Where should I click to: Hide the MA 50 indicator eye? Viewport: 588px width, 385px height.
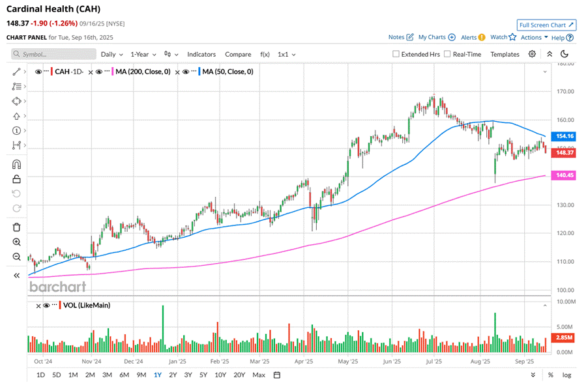click(x=186, y=72)
